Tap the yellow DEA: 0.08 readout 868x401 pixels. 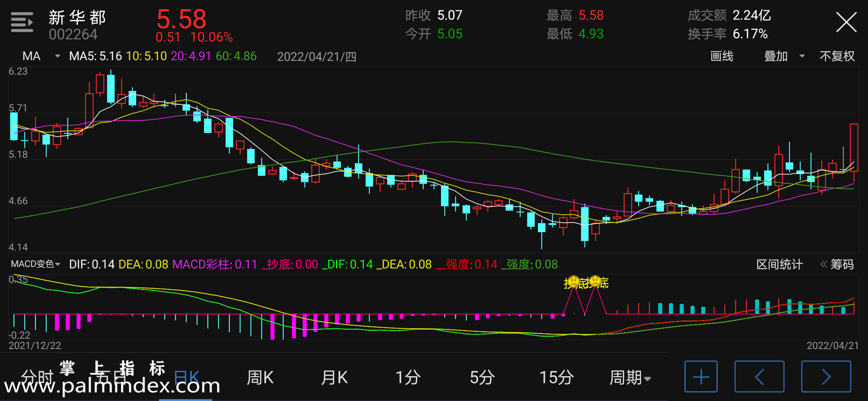(143, 264)
